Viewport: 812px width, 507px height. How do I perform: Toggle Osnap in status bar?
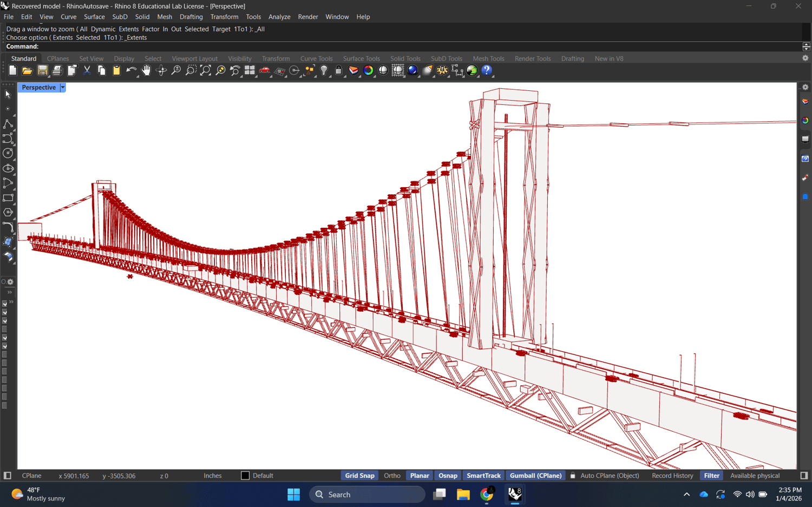click(x=448, y=476)
